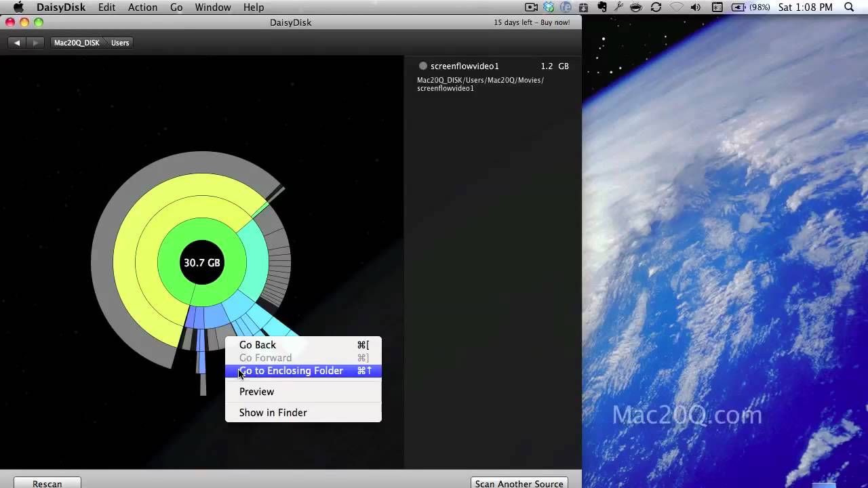Click the round blue 'fe' menu bar icon
The image size is (868, 488).
coord(566,7)
